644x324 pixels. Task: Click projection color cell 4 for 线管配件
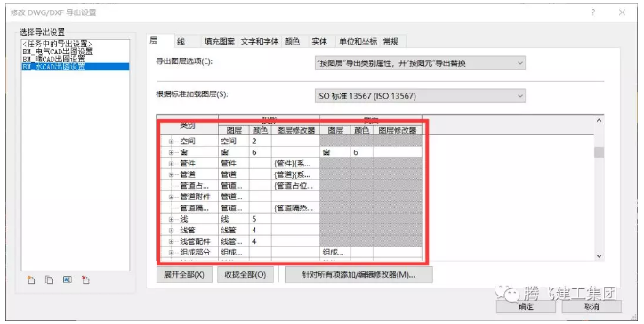(x=261, y=241)
